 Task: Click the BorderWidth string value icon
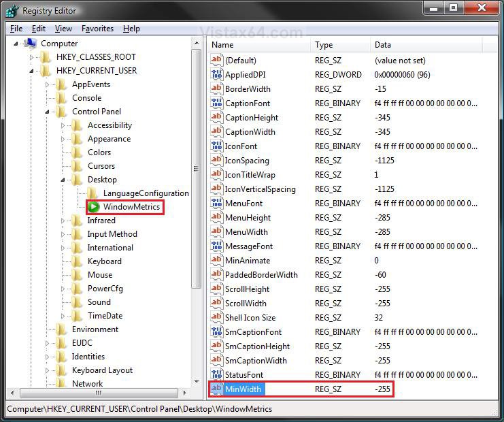click(x=217, y=89)
